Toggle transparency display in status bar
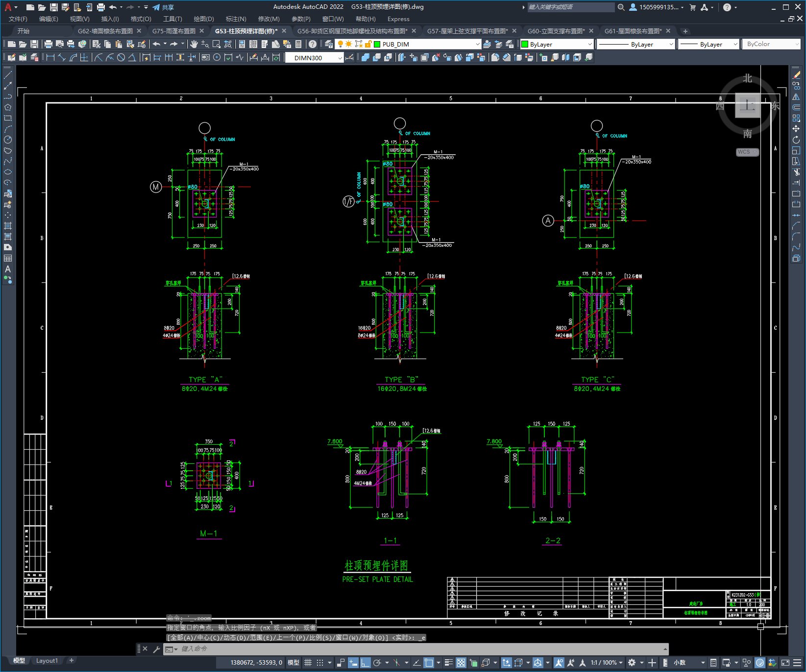 (x=461, y=662)
